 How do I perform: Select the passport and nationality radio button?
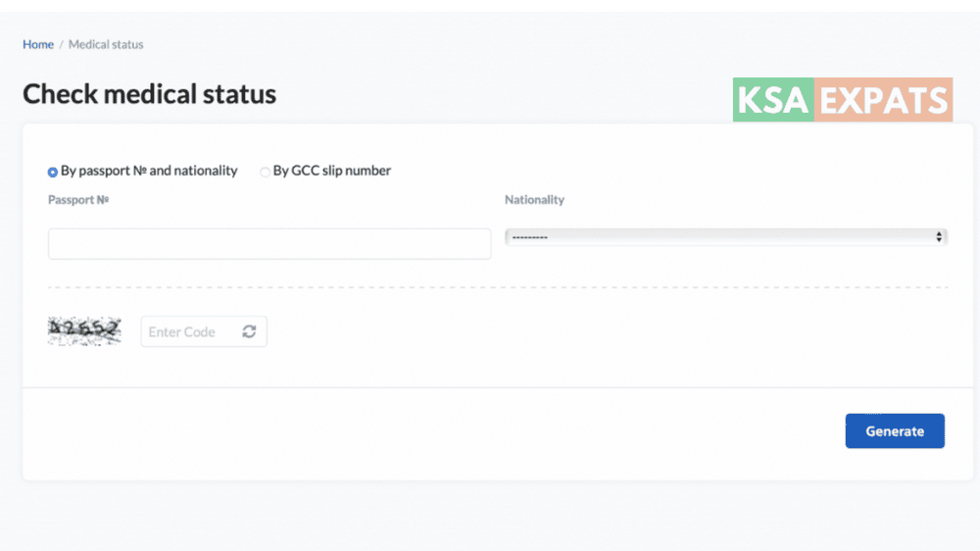pyautogui.click(x=53, y=172)
